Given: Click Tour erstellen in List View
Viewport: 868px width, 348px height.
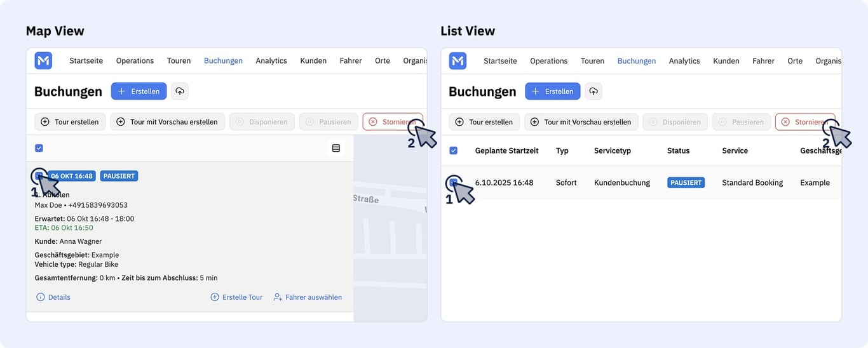Looking at the screenshot, I should [484, 122].
